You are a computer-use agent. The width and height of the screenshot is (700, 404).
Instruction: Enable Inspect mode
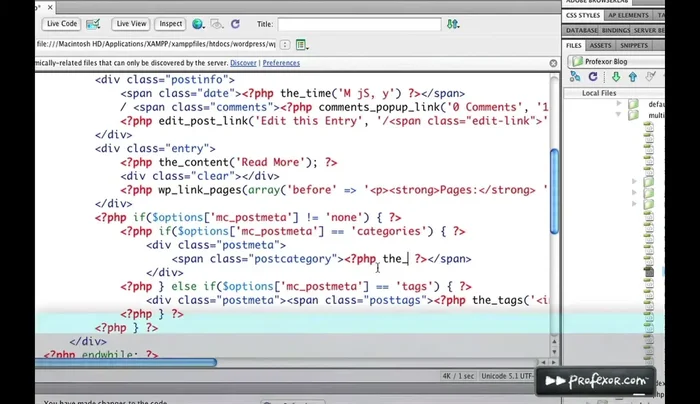coord(171,23)
